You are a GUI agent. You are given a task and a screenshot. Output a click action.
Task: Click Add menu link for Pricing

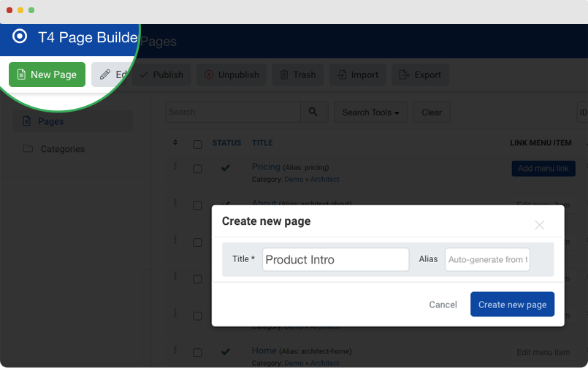click(x=543, y=169)
